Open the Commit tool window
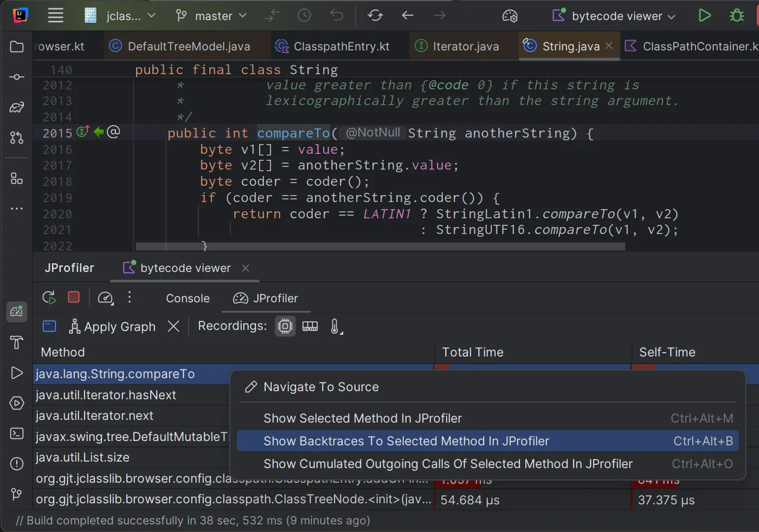759x532 pixels. click(17, 77)
